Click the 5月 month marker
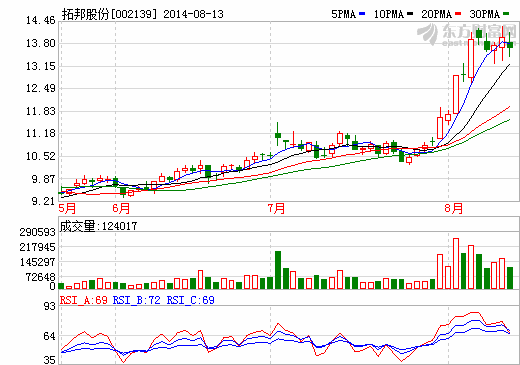 [x=67, y=209]
